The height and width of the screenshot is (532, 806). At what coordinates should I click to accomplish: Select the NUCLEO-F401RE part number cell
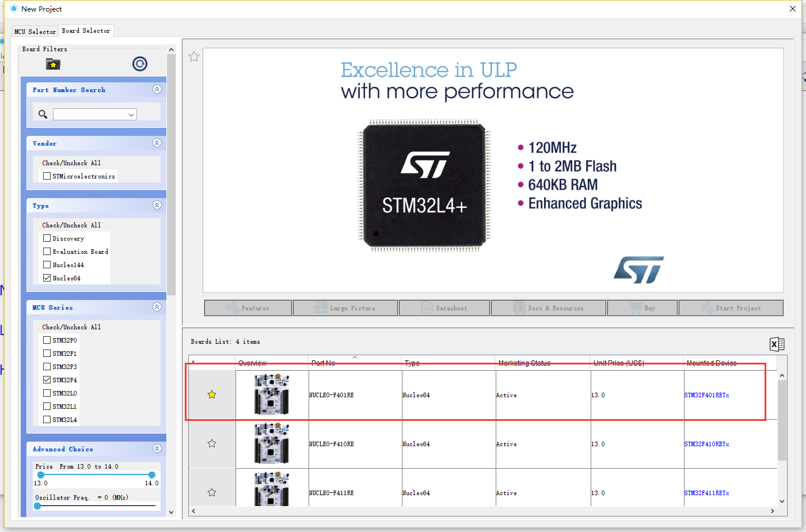tap(355, 395)
